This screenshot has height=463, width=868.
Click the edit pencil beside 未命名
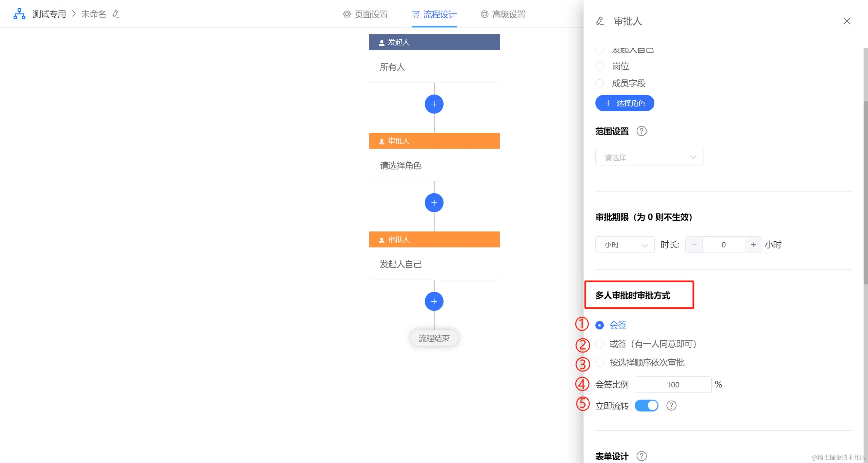(x=116, y=14)
